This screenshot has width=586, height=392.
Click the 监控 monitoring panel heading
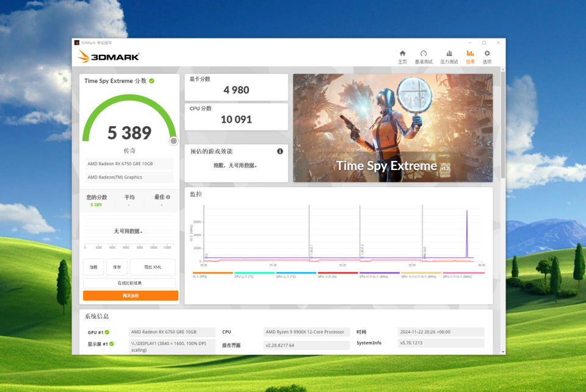tap(196, 194)
